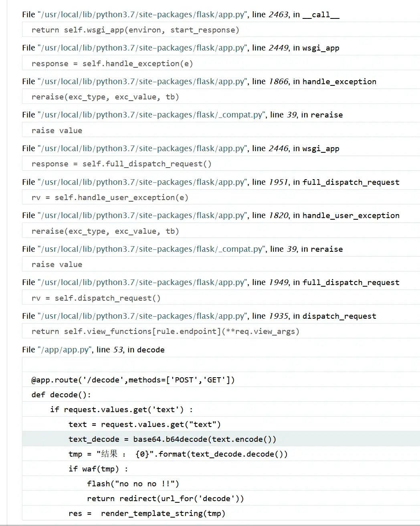
Task: Expand the line 1866 handle_exception frame header
Action: pos(199,82)
